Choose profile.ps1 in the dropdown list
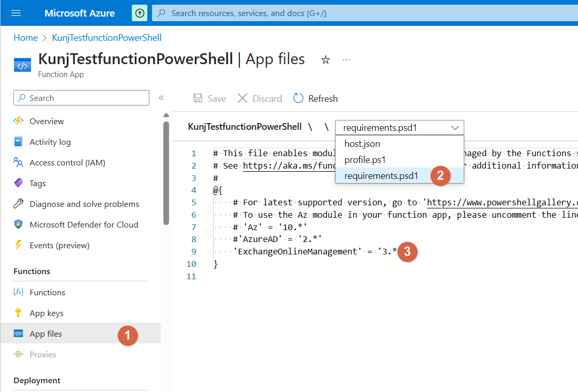This screenshot has width=578, height=392. pos(365,160)
